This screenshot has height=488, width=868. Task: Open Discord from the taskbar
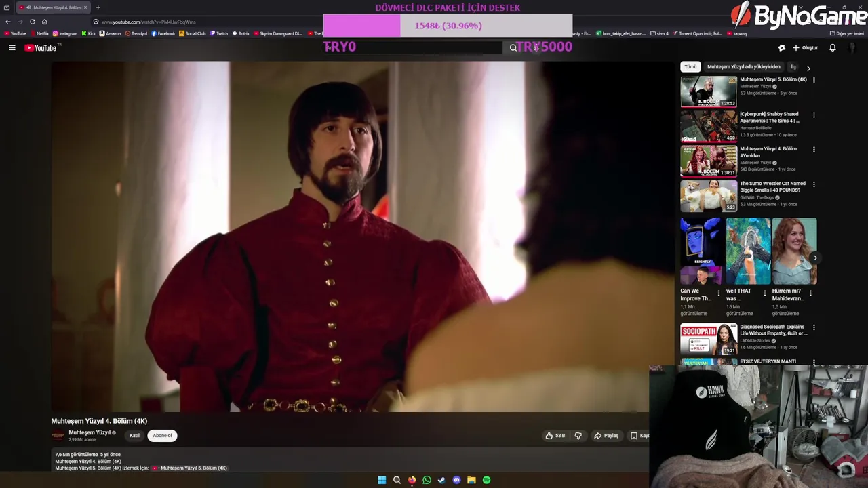click(456, 480)
